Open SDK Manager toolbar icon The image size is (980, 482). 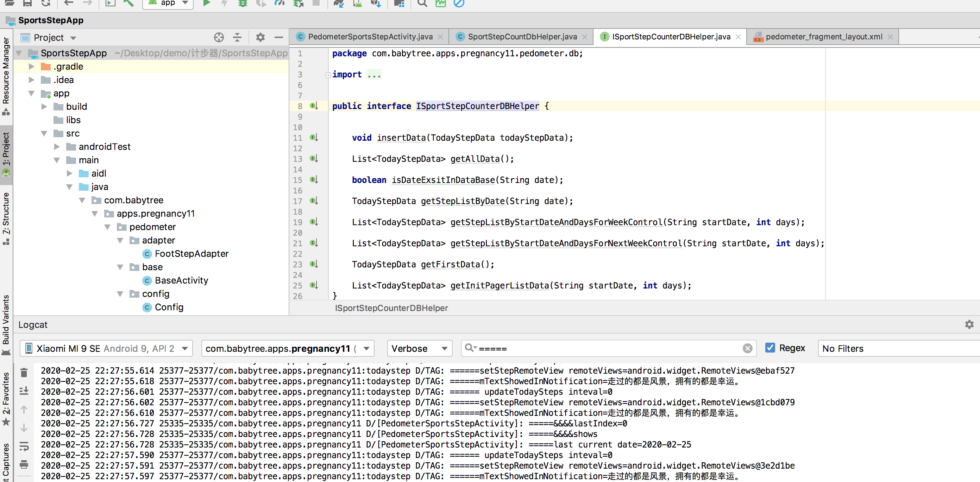coord(376,4)
